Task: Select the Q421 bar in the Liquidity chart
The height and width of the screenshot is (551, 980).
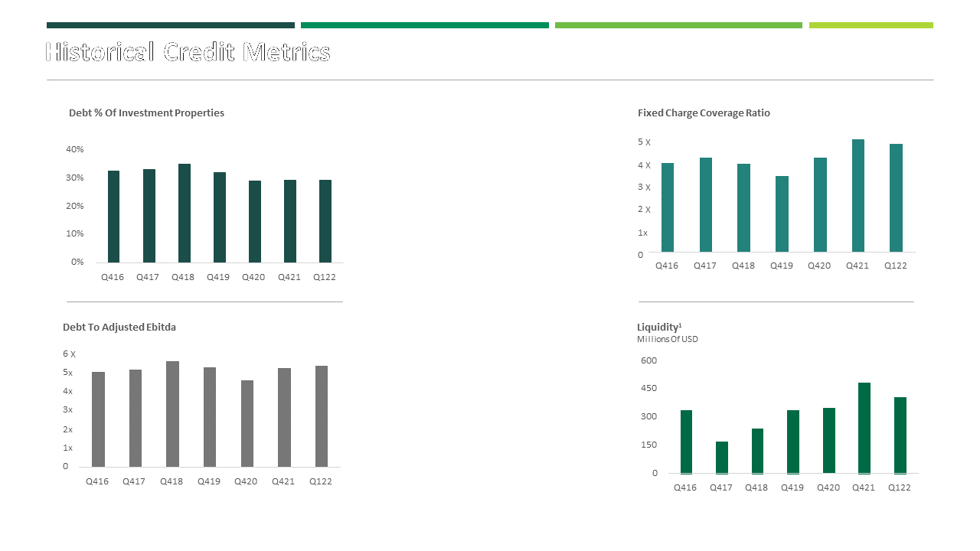Action: point(864,429)
